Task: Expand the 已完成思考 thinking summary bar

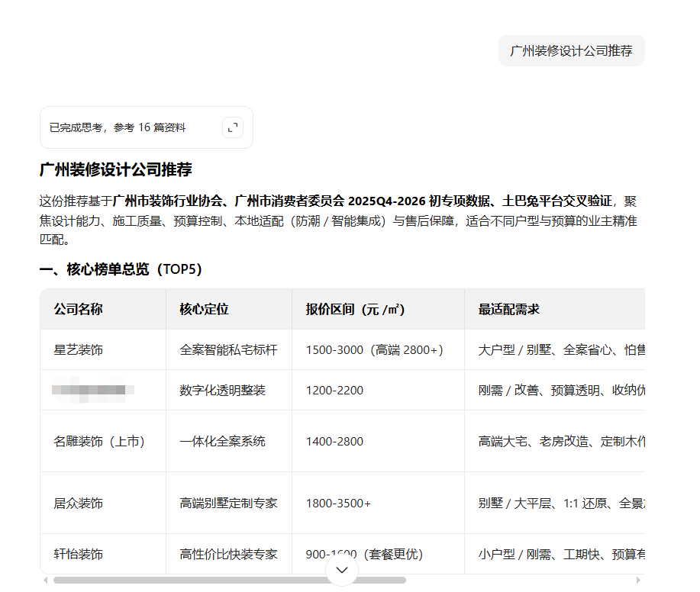Action: [115, 127]
